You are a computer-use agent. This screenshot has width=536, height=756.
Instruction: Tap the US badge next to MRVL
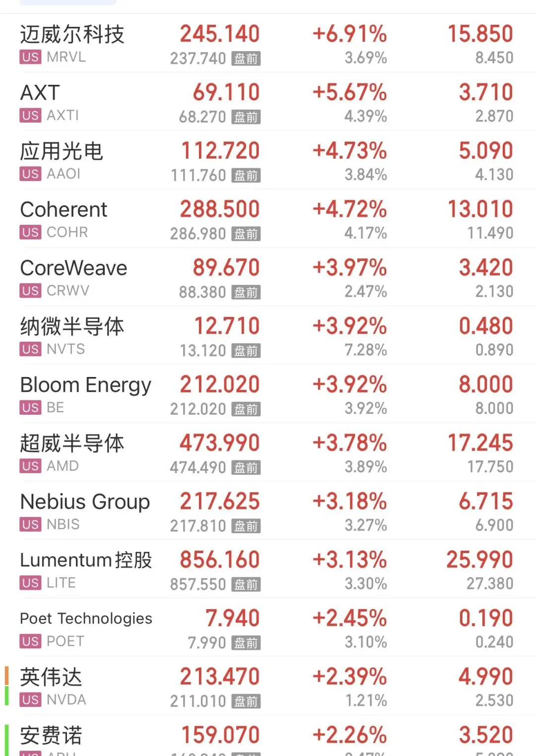pos(30,57)
